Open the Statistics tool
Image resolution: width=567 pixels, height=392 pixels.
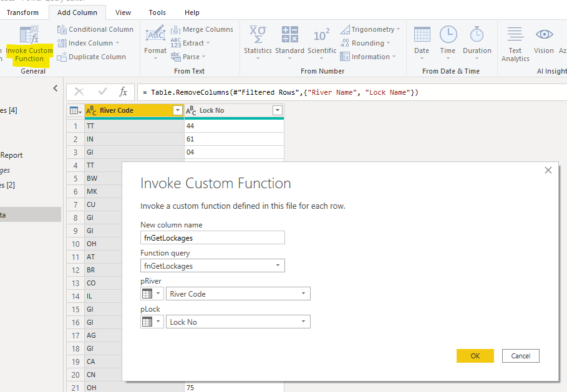[258, 35]
